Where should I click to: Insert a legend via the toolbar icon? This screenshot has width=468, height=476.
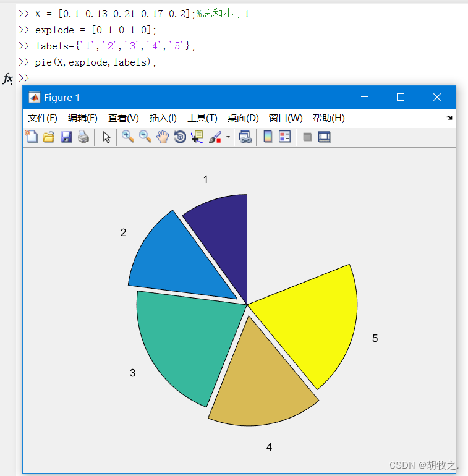click(285, 137)
